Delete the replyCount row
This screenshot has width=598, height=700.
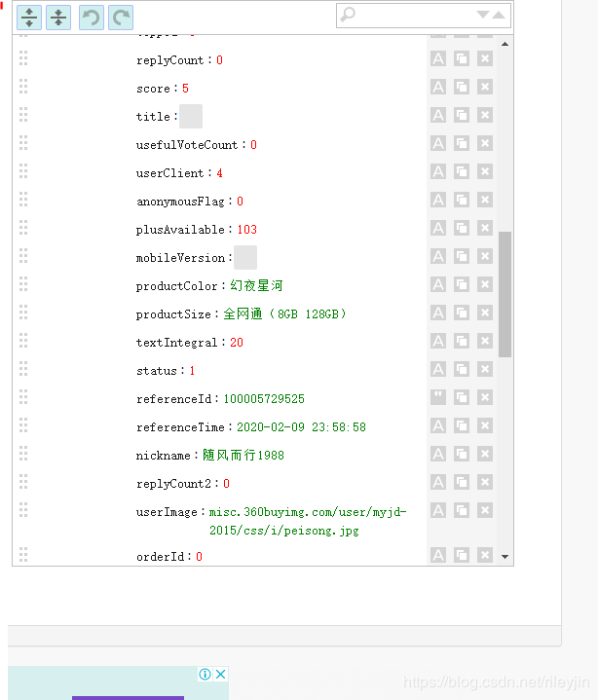pyautogui.click(x=485, y=58)
